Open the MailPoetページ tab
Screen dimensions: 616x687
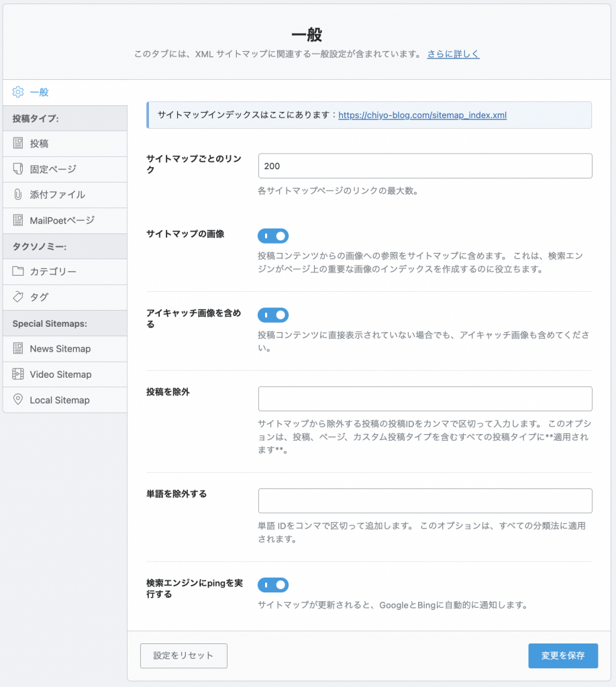(x=65, y=220)
